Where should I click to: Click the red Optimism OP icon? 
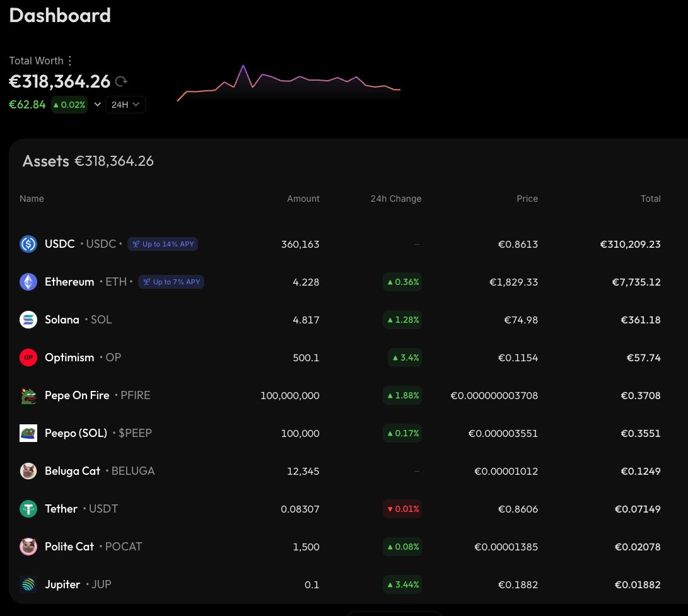coord(28,357)
